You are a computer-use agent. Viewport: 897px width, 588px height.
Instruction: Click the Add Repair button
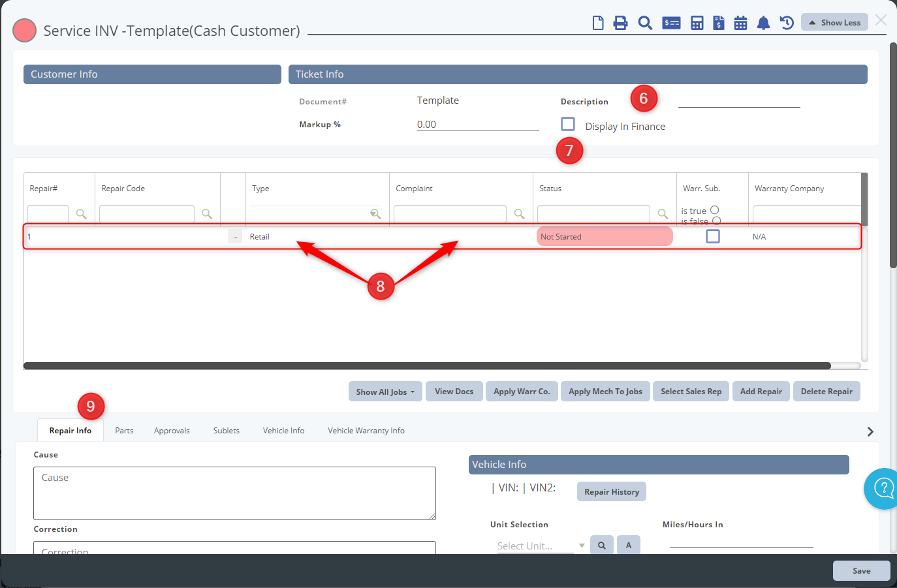761,392
